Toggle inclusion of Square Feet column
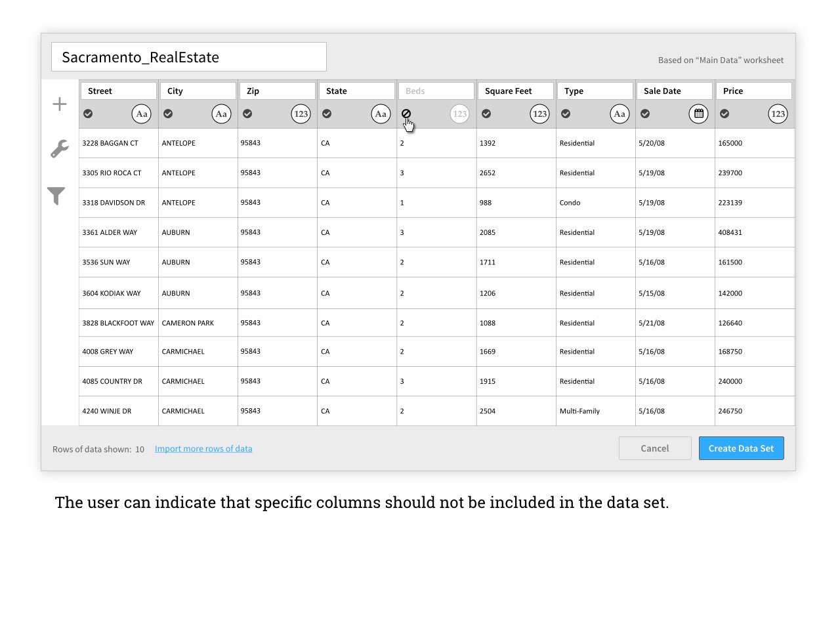Image resolution: width=840 pixels, height=630 pixels. point(486,114)
